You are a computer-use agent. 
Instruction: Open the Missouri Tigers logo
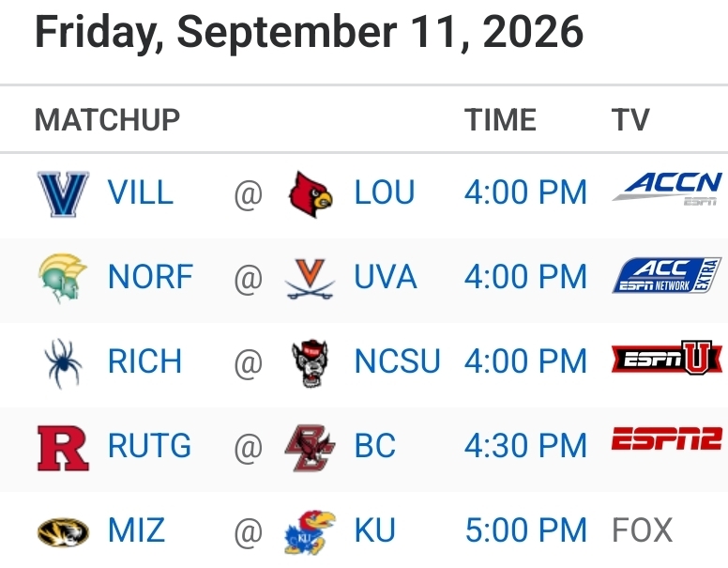pos(63,531)
